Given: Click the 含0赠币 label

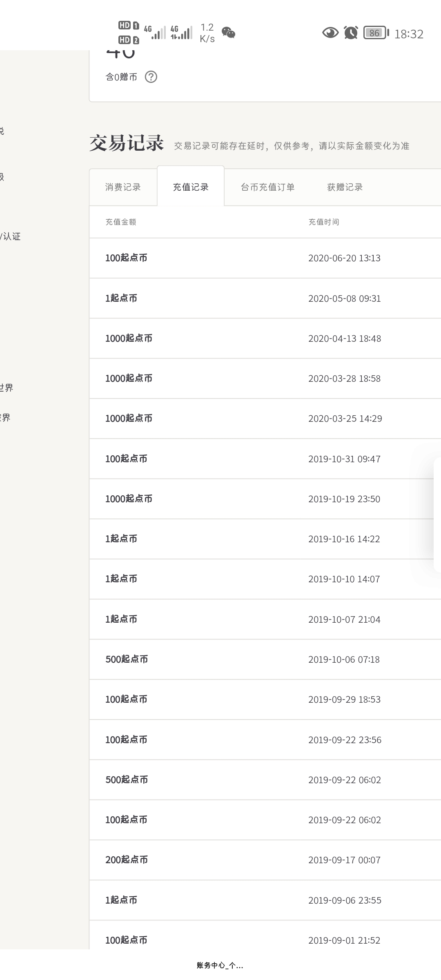Looking at the screenshot, I should coord(121,77).
